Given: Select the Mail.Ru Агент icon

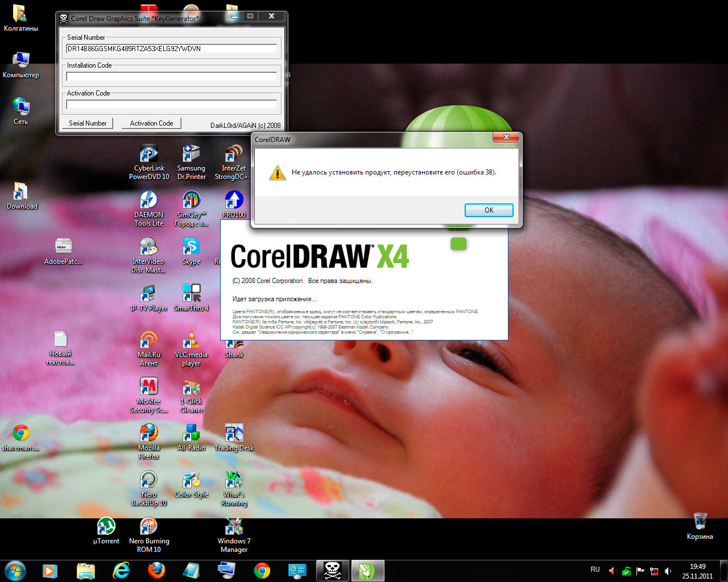Looking at the screenshot, I should [x=149, y=348].
